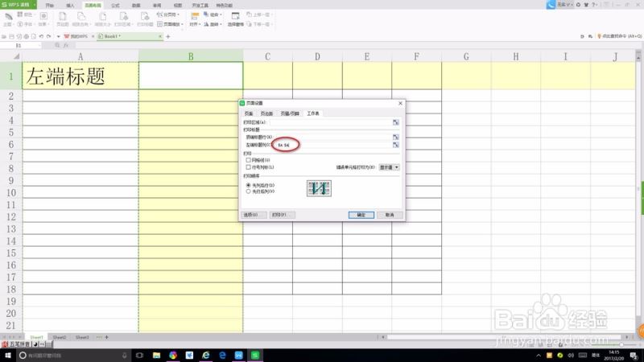This screenshot has width=644, height=362.
Task: Click the 上移一层 bring forward button
Action: 258,14
